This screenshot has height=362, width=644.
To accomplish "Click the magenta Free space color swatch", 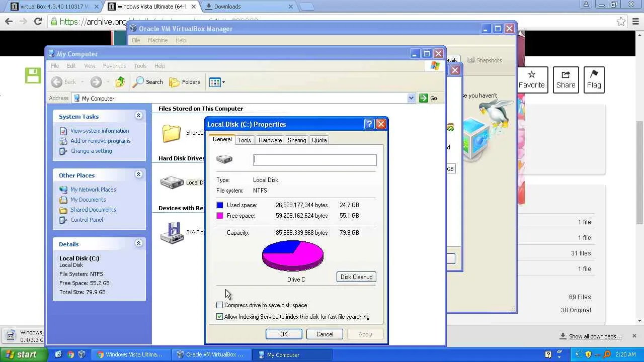I will pos(220,216).
